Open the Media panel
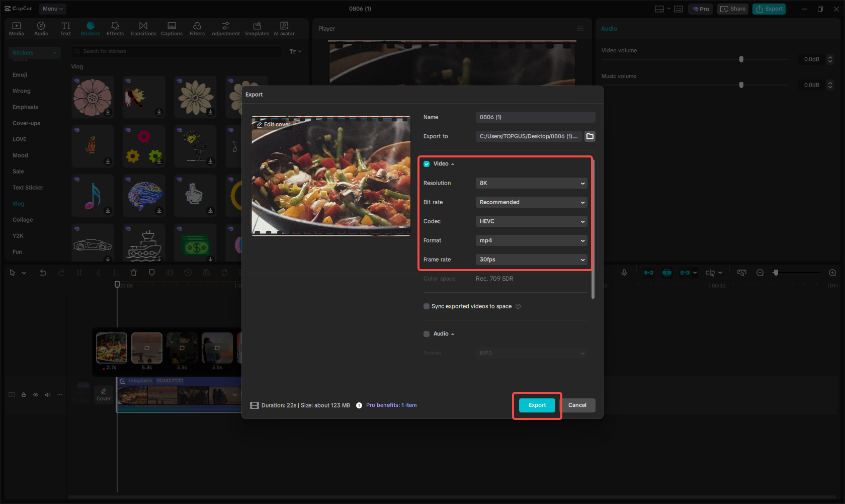This screenshot has width=845, height=504. pyautogui.click(x=16, y=28)
